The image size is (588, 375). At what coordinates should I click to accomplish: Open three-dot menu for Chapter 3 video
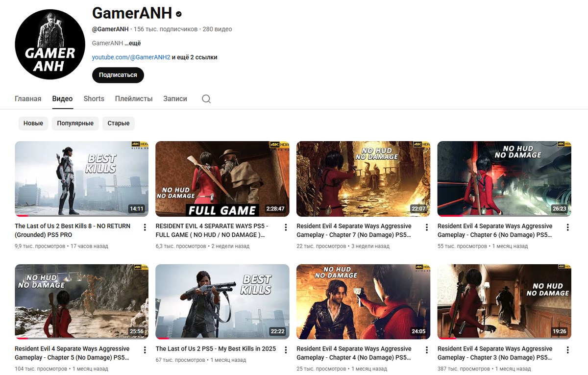[567, 350]
